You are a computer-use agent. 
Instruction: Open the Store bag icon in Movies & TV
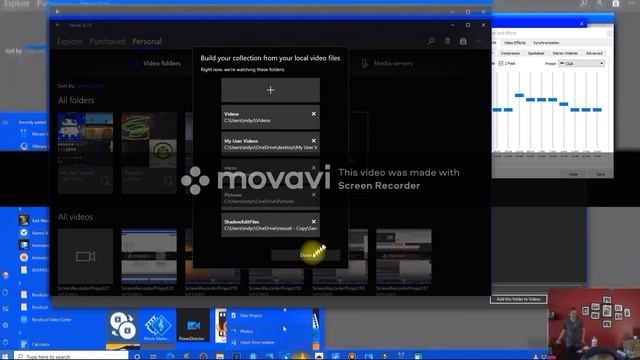coord(463,41)
